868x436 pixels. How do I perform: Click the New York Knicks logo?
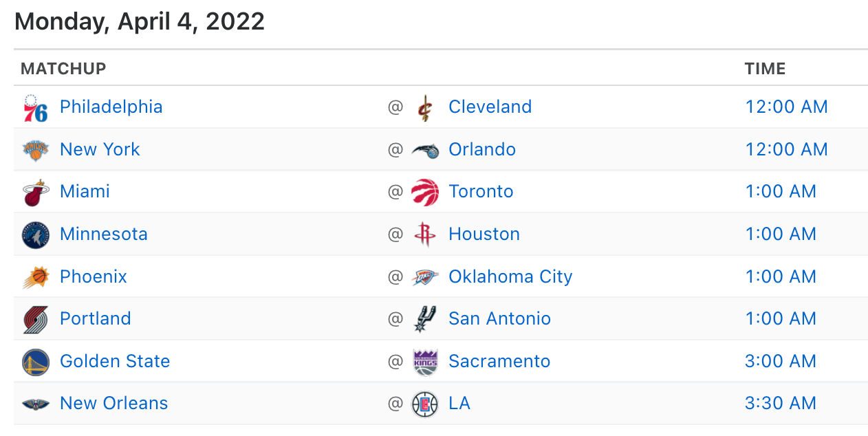(x=35, y=150)
